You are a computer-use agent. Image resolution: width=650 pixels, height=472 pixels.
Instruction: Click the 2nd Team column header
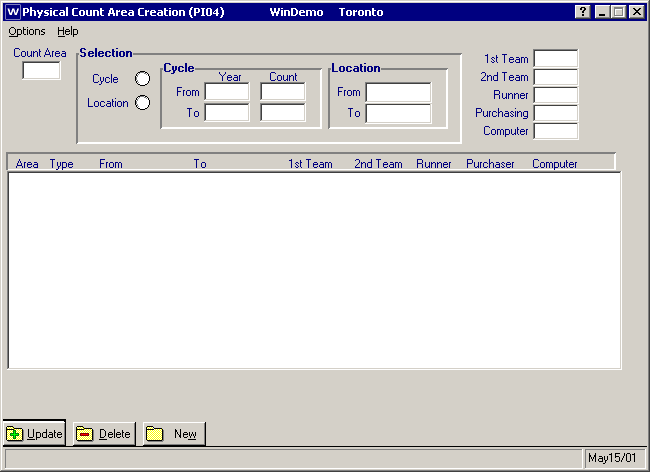tap(378, 164)
